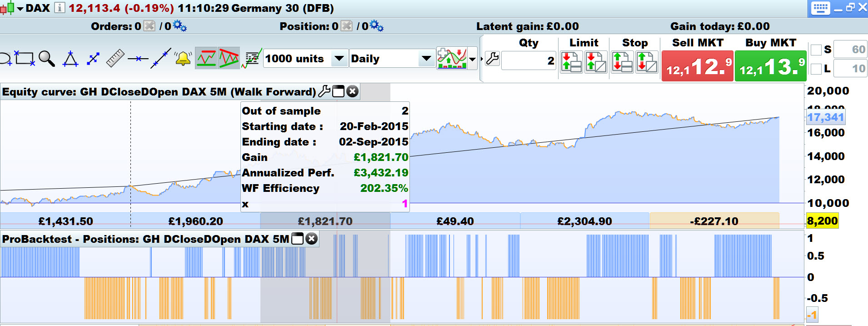This screenshot has height=326, width=868.
Task: Select the £1,960.20 walk forward period
Action: [195, 221]
